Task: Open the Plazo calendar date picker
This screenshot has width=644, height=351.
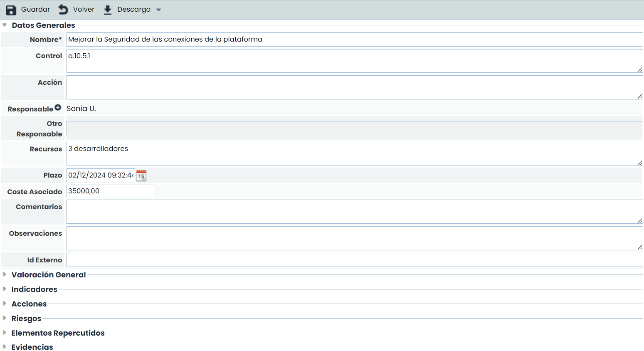Action: point(141,175)
